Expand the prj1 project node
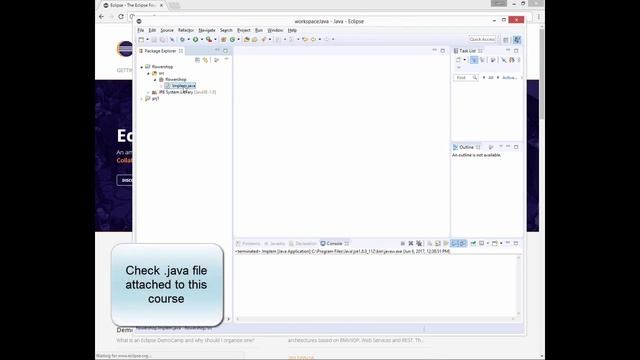Image resolution: width=640 pixels, height=360 pixels. click(142, 99)
